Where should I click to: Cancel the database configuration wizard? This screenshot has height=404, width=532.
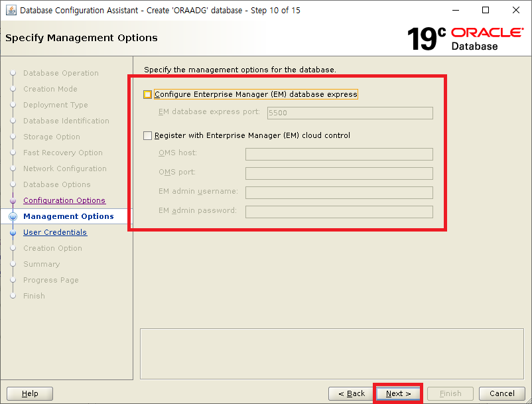click(x=501, y=393)
